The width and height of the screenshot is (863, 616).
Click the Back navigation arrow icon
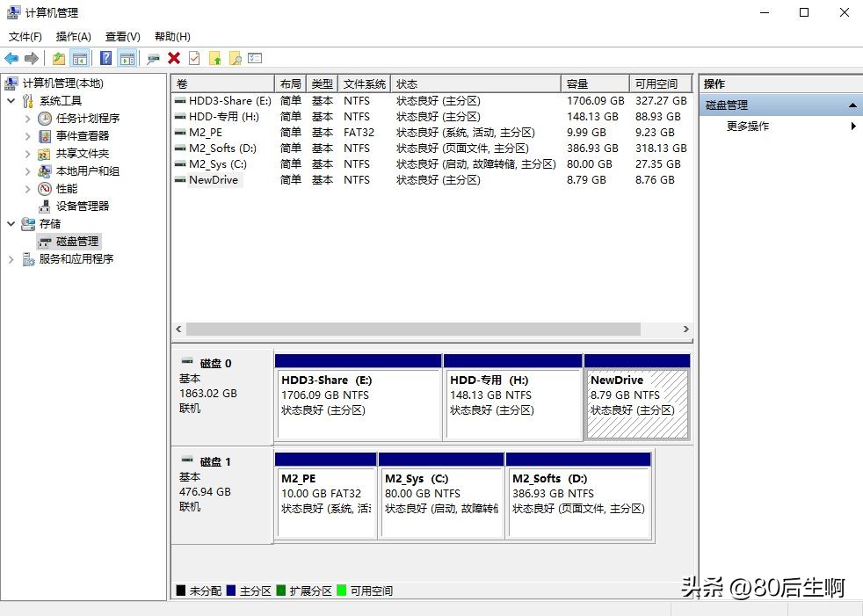tap(11, 58)
